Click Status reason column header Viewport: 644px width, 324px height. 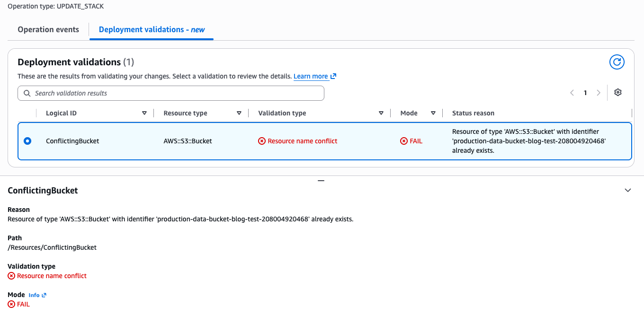pyautogui.click(x=473, y=113)
